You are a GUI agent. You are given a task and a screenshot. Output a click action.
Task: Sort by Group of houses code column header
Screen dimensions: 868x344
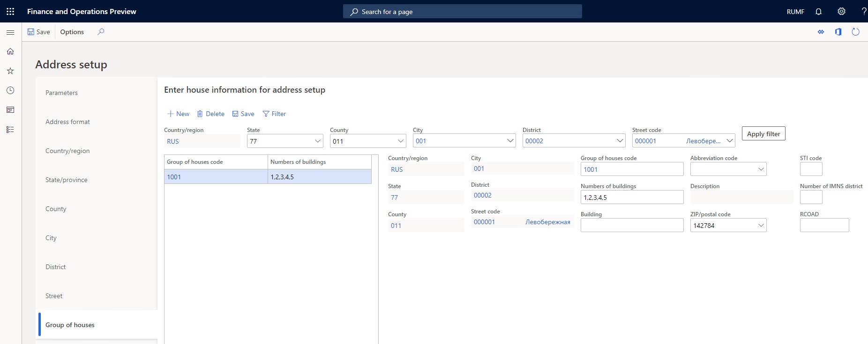pyautogui.click(x=216, y=162)
